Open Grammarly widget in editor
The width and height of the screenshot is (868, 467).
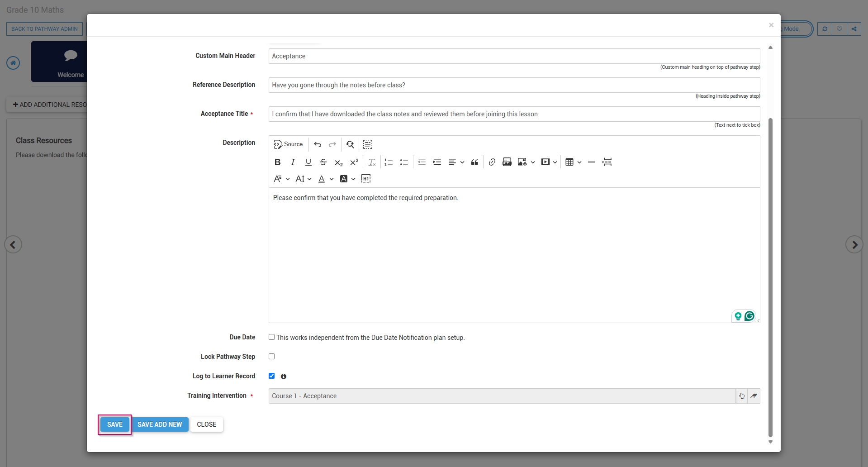[x=749, y=316]
